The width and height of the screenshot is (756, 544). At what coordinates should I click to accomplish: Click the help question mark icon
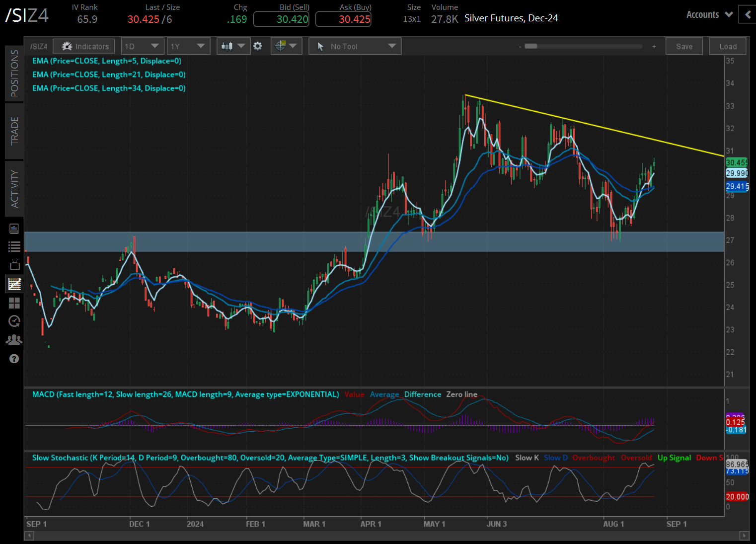(14, 359)
